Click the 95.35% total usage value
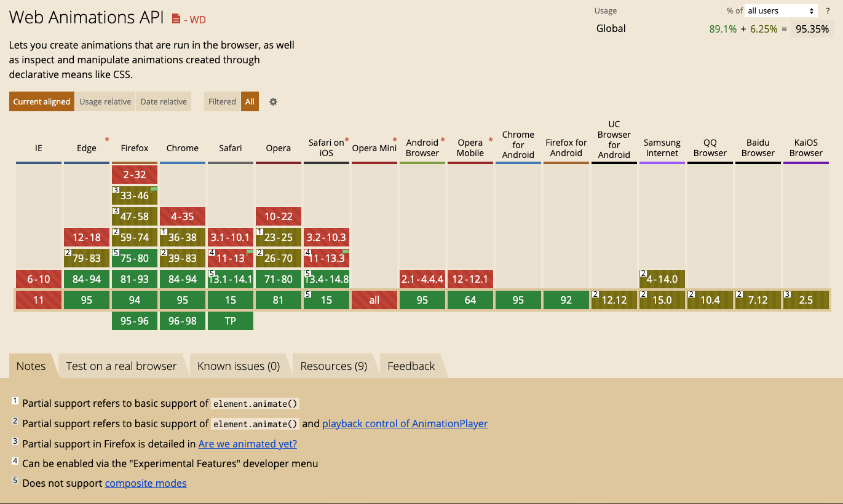Image resolution: width=843 pixels, height=504 pixels. (812, 28)
